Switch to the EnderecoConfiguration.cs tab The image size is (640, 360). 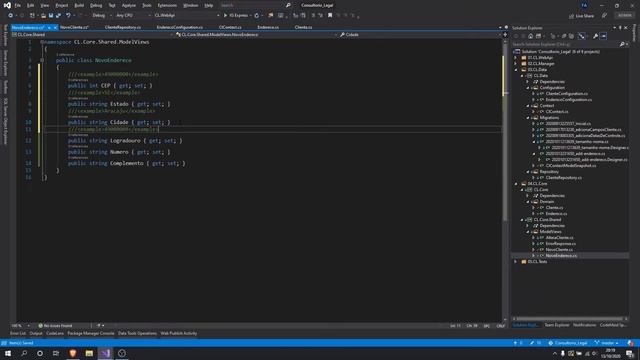click(x=180, y=27)
